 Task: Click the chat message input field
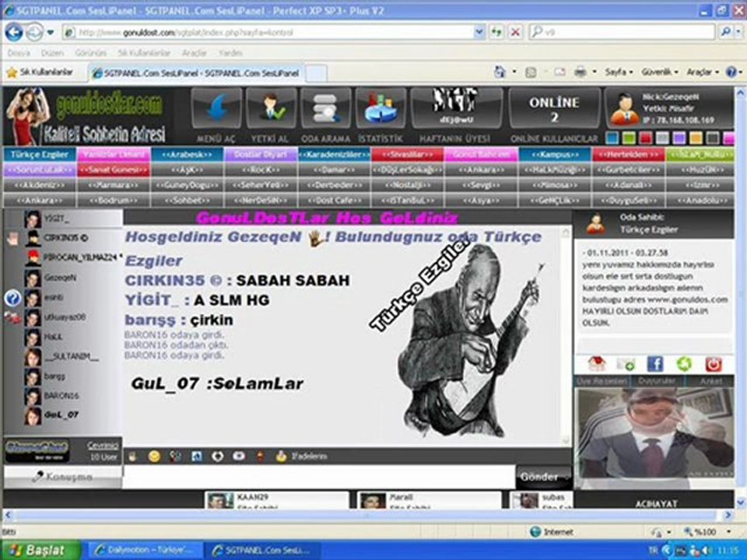pyautogui.click(x=319, y=477)
